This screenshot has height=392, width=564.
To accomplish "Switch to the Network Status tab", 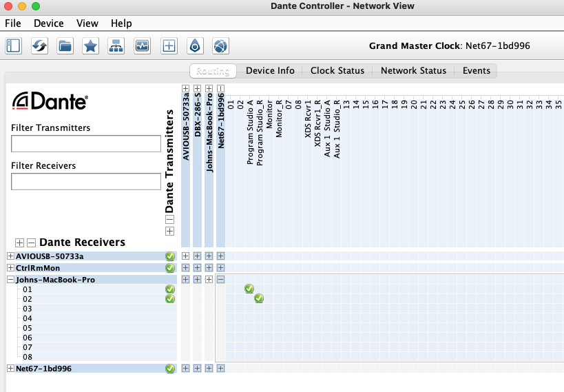I will [414, 71].
